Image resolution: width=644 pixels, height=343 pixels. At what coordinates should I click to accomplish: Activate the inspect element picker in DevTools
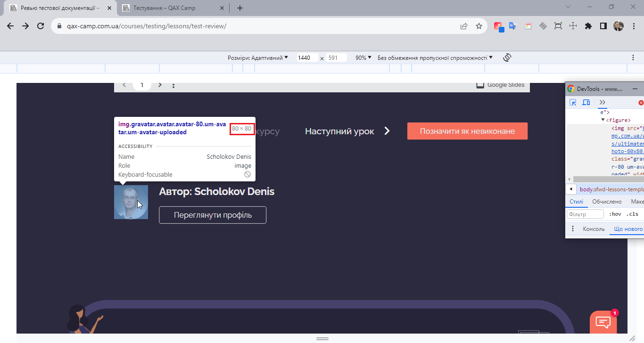(x=573, y=102)
